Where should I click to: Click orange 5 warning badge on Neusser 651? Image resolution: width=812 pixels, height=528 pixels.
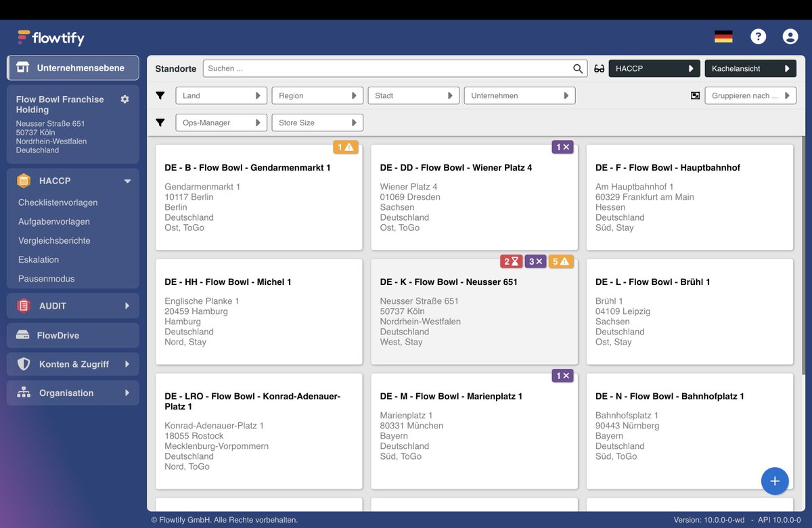pyautogui.click(x=561, y=261)
